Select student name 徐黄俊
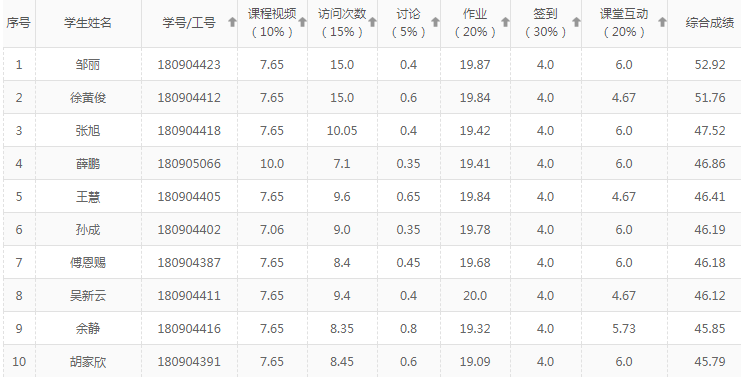 [x=88, y=97]
